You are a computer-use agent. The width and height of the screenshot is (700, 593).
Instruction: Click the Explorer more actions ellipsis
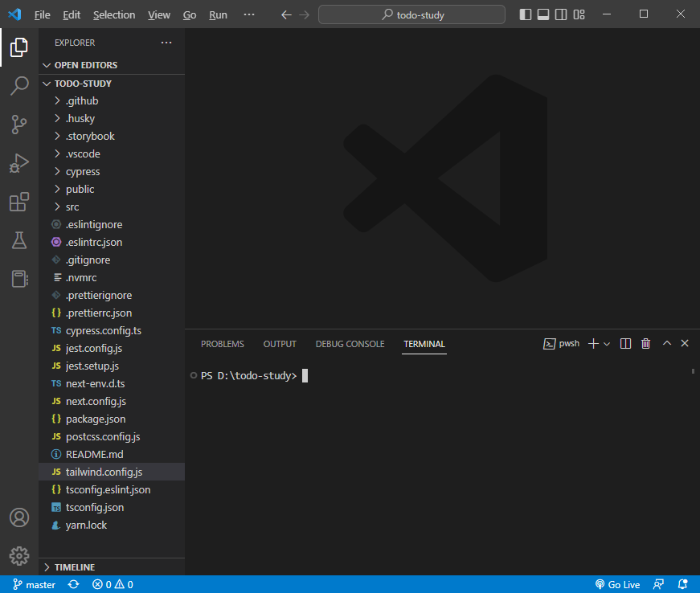(x=166, y=43)
